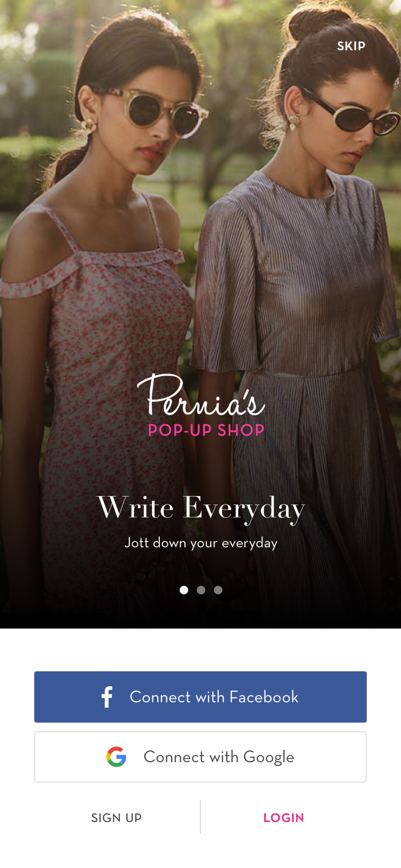
Task: Tap the 'Jott down your everyday' subtitle
Action: [x=201, y=543]
